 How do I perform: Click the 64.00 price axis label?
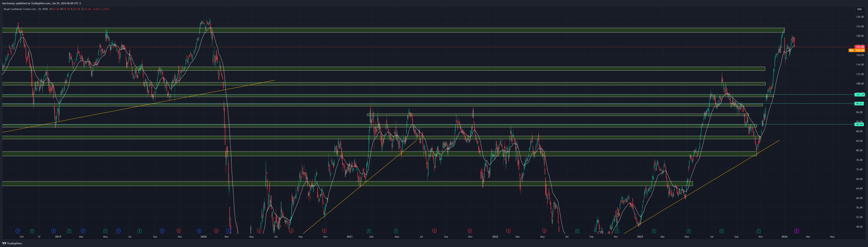coord(860,188)
